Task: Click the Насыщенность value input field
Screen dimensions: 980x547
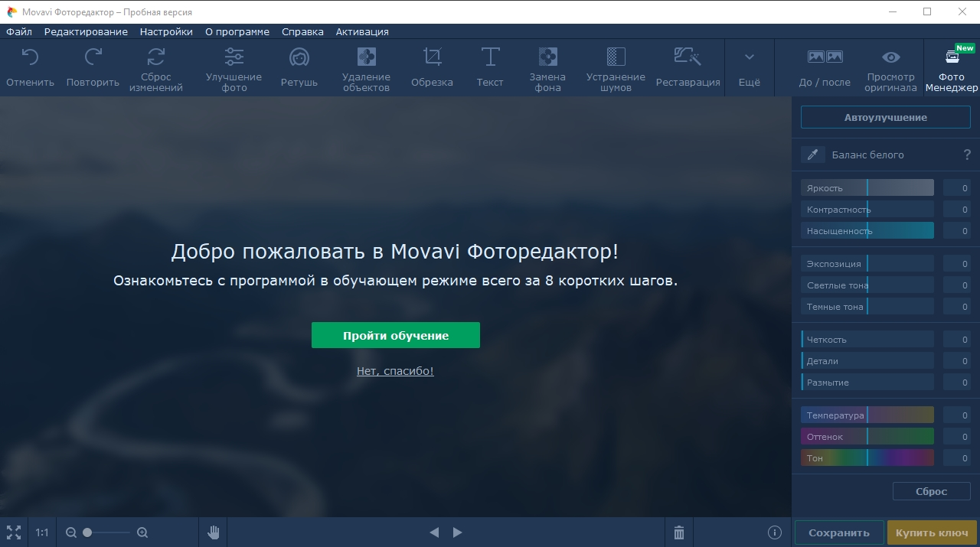Action: (957, 231)
